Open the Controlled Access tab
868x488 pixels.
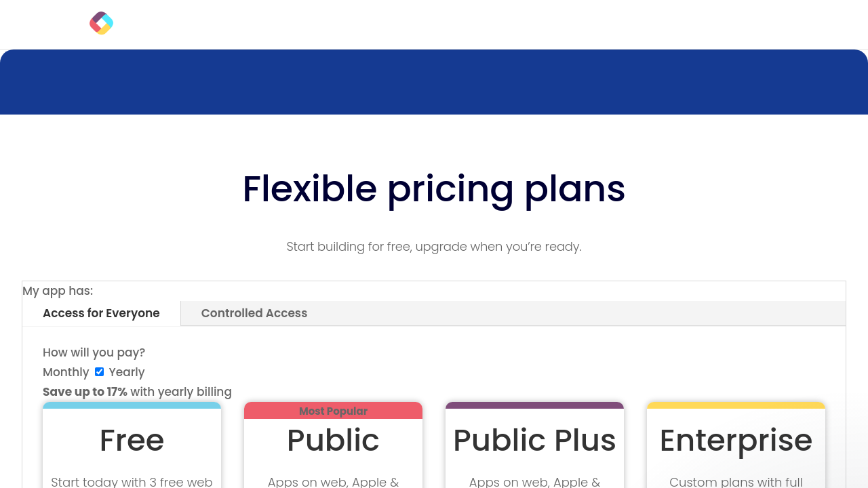point(254,313)
